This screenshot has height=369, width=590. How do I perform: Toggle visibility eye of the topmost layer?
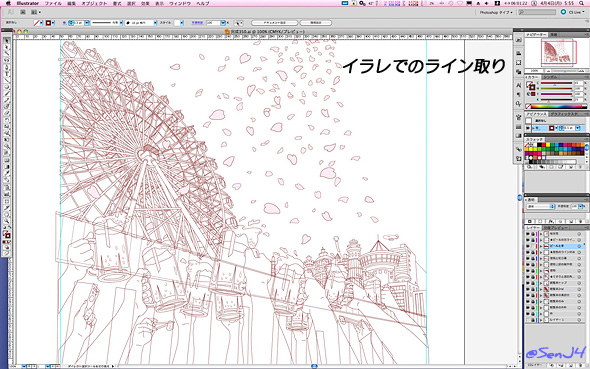click(x=528, y=234)
